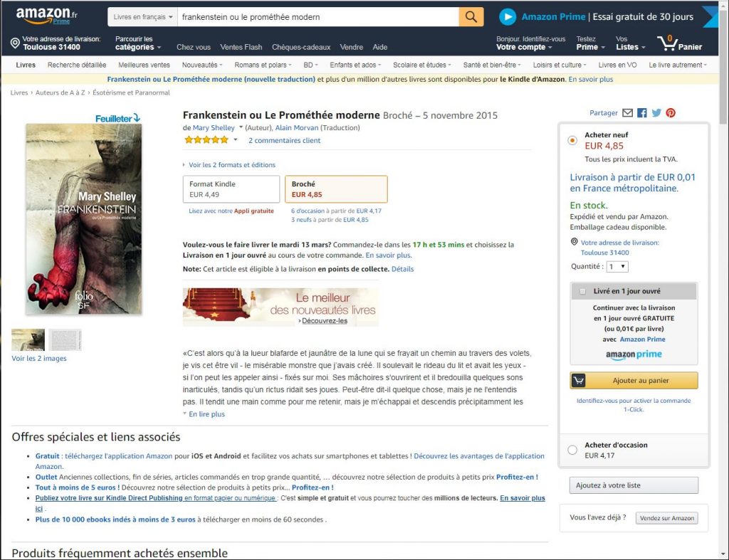The height and width of the screenshot is (560, 729).
Task: Share on Twitter bird icon
Action: point(656,113)
